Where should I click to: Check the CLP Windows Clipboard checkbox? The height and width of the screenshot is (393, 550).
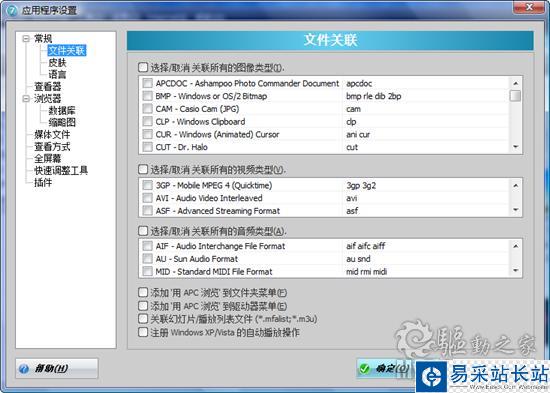148,121
